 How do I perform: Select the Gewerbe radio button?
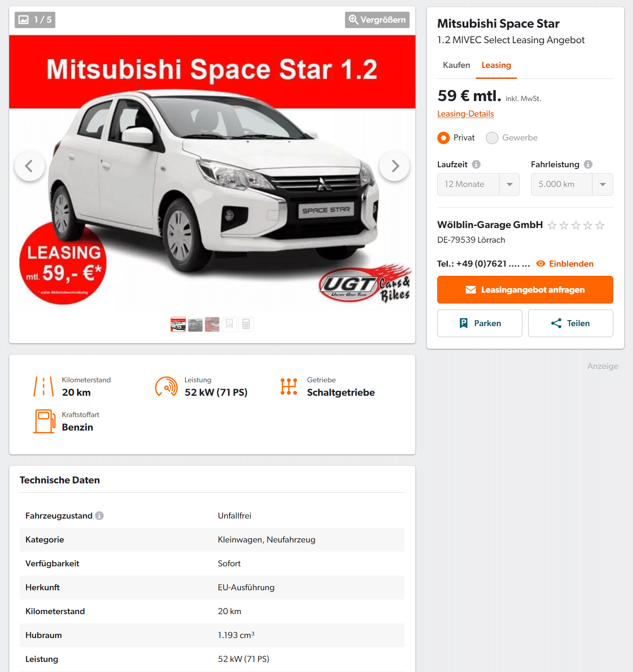pos(492,138)
